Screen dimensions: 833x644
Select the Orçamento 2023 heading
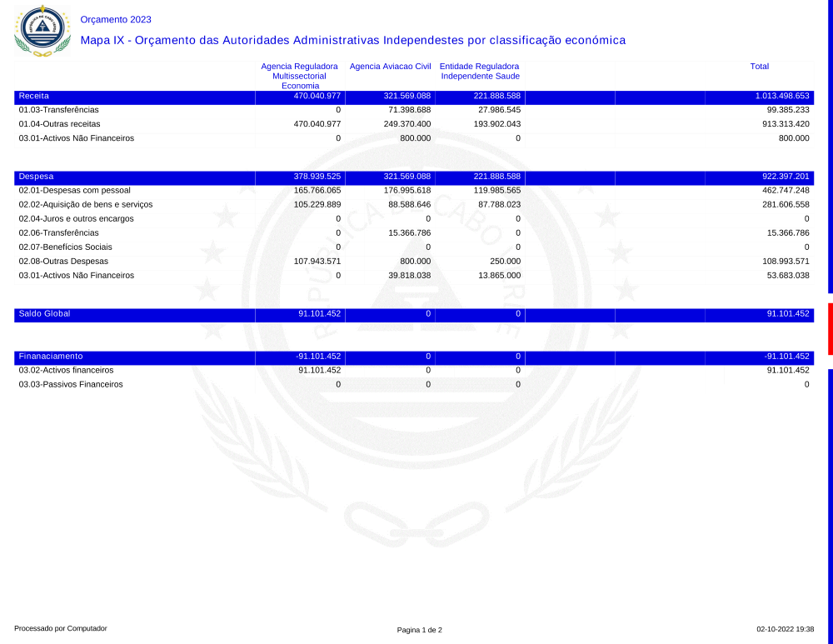click(x=116, y=19)
